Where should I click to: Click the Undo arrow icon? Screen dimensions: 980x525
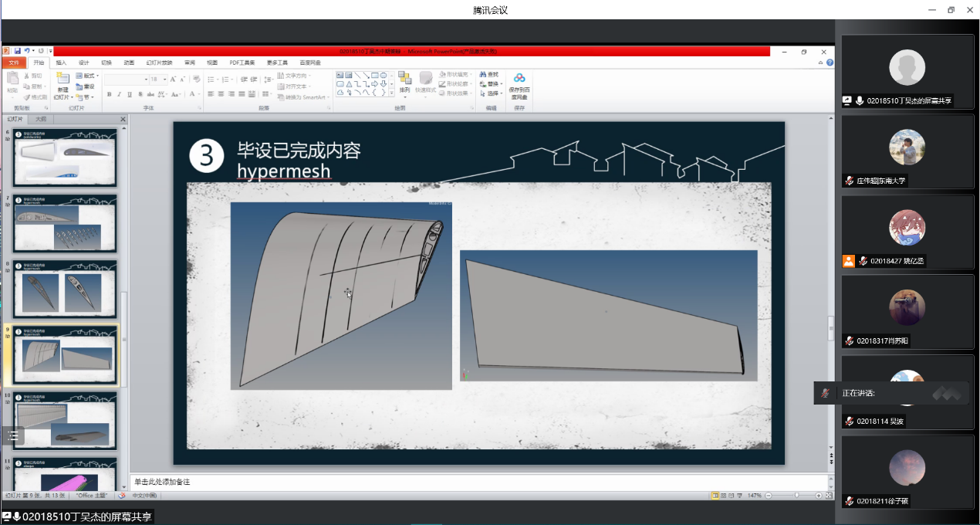[27, 51]
